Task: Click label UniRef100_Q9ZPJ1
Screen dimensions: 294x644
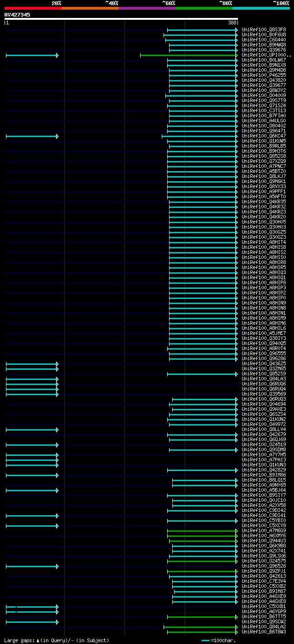Action: 264,571
